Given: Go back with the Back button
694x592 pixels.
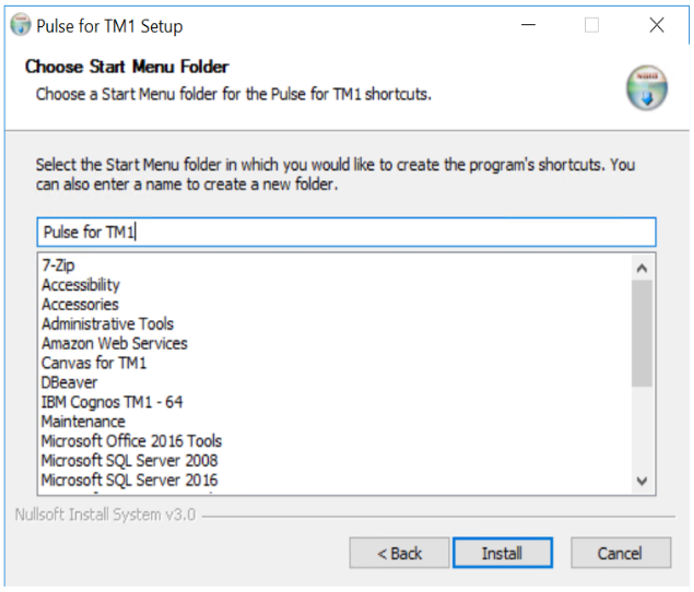Looking at the screenshot, I should coord(399,553).
